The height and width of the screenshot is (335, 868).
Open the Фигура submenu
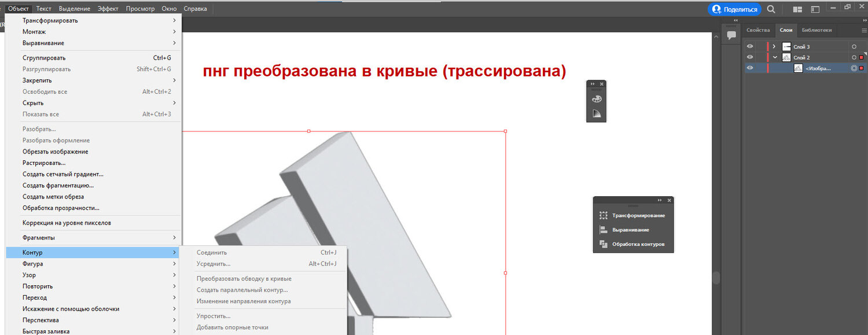[93, 264]
